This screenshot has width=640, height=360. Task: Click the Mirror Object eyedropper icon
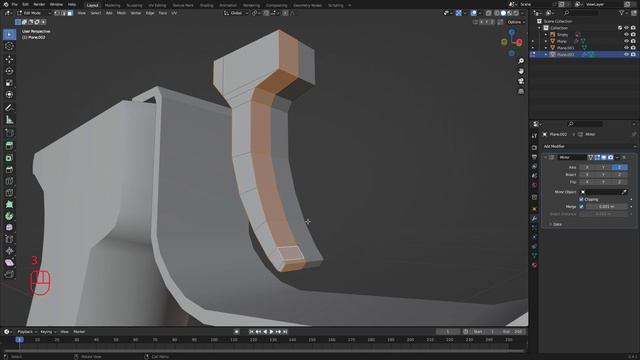pos(624,192)
